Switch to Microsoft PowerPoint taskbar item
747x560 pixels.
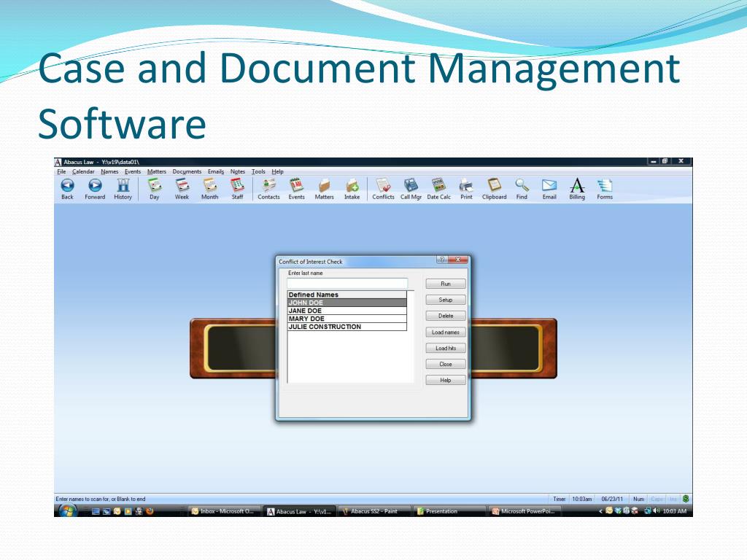pyautogui.click(x=525, y=511)
